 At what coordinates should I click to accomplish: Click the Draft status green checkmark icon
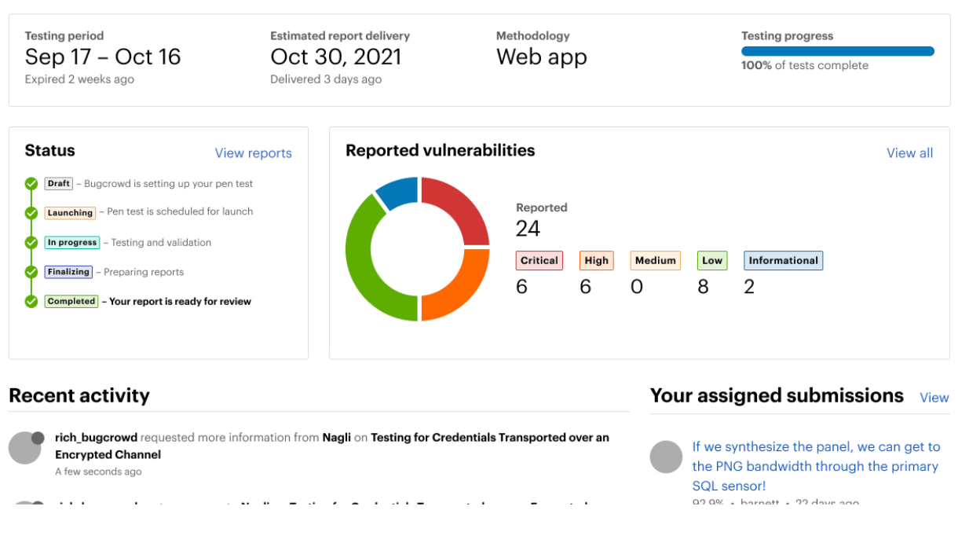(31, 184)
